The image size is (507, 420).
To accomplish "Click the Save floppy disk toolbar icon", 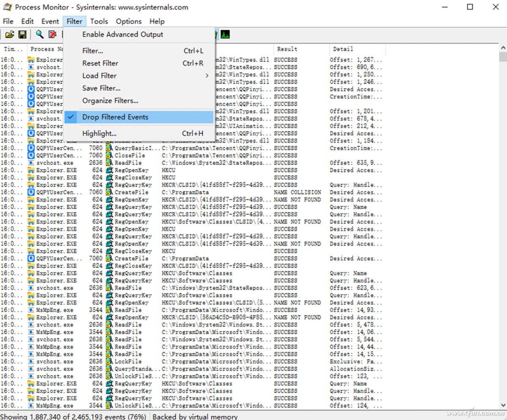I will coord(22,35).
